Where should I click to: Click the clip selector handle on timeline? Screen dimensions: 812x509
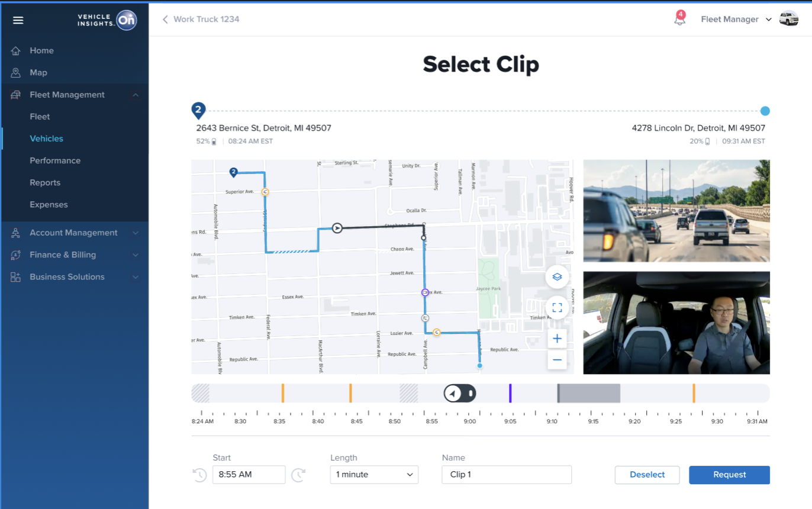pos(460,393)
